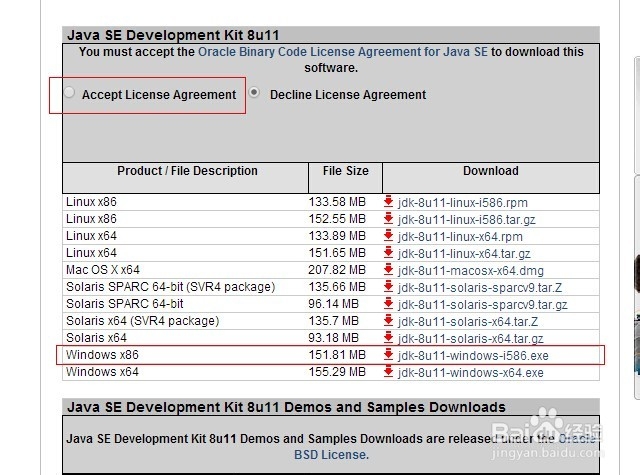This screenshot has height=475, width=640.
Task: Open Oracle Binary Code License Agreement link
Action: (x=342, y=52)
